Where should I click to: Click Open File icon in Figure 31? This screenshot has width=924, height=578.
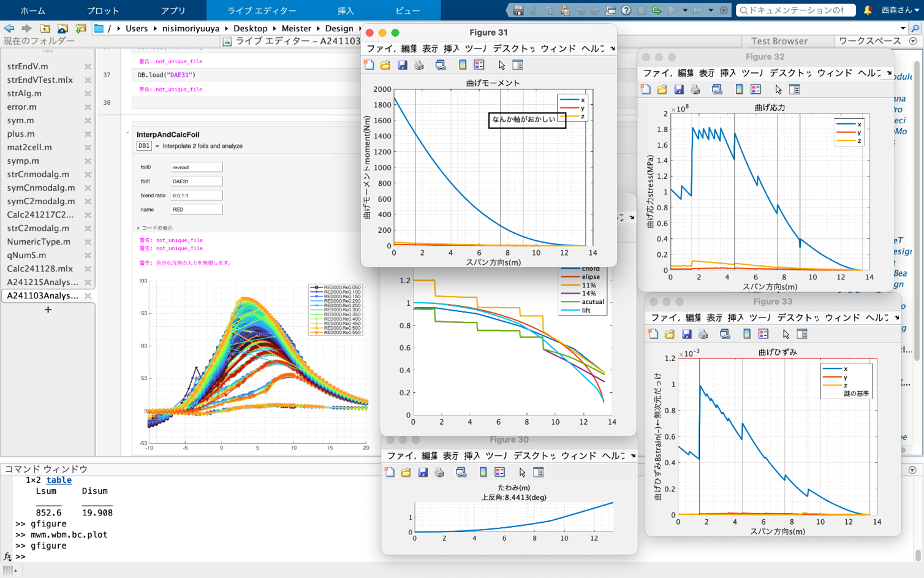coord(385,65)
